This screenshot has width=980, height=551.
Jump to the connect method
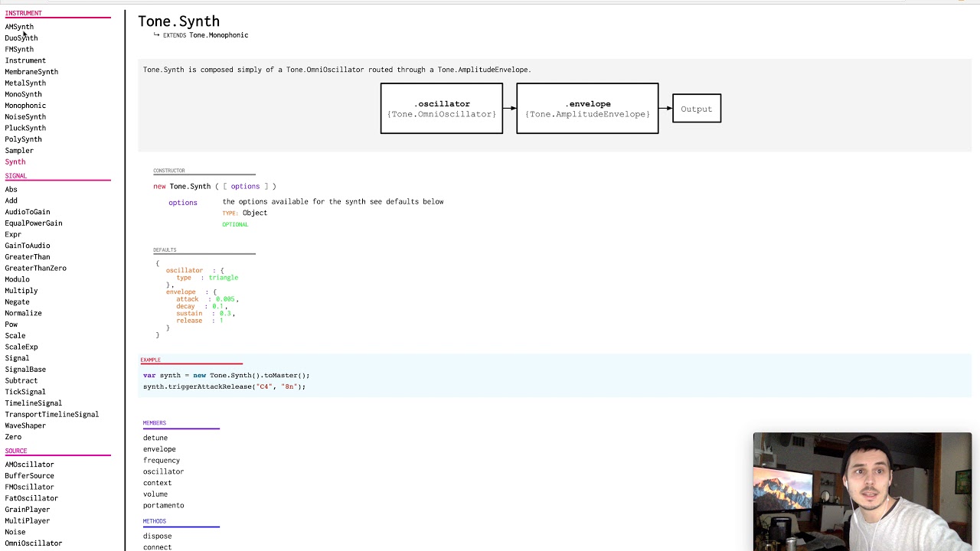tap(157, 547)
